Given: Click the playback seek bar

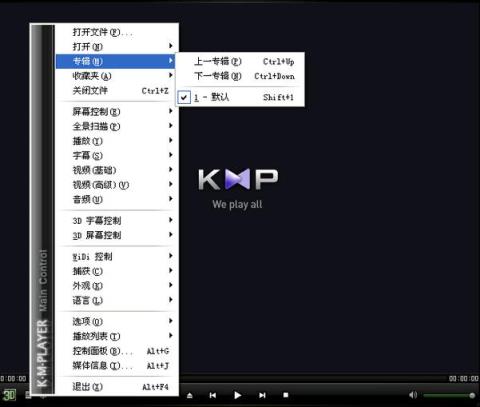Looking at the screenshot, I should [313, 379].
